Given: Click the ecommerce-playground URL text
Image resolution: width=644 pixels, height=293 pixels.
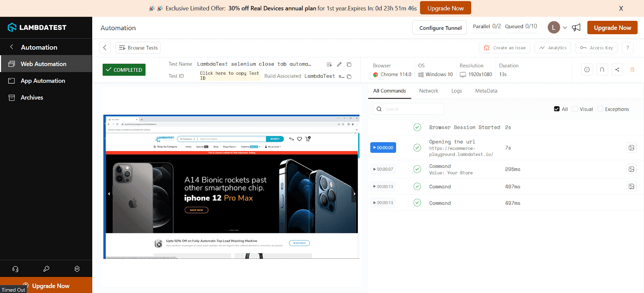Looking at the screenshot, I should coord(461,151).
